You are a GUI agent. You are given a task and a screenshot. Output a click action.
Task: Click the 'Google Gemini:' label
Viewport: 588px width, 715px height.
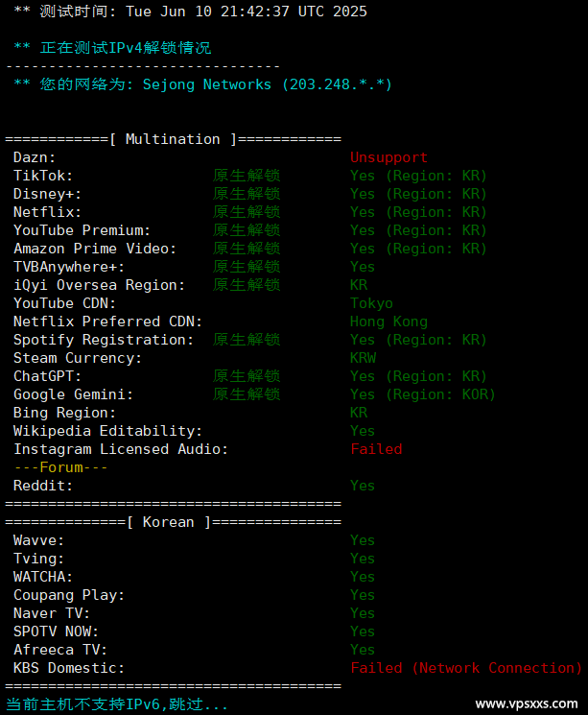73,394
